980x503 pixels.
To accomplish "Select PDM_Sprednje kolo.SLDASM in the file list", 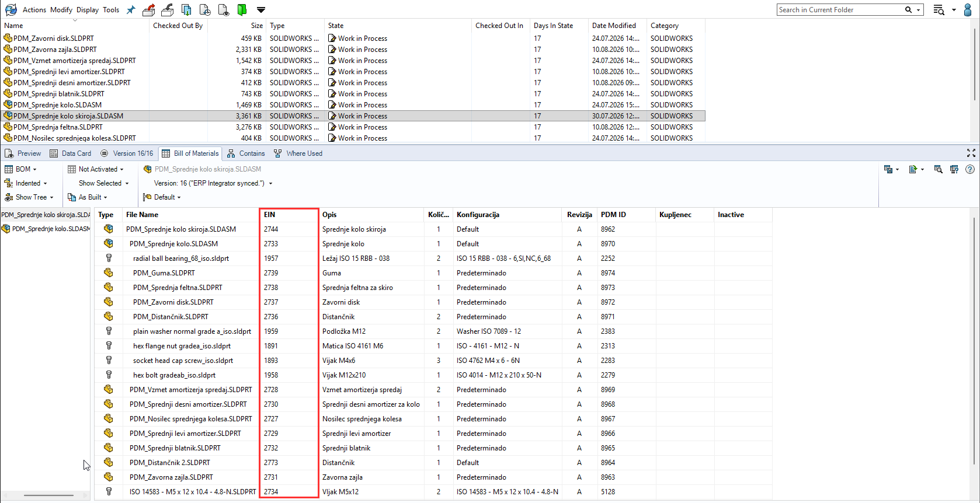I will coord(57,105).
